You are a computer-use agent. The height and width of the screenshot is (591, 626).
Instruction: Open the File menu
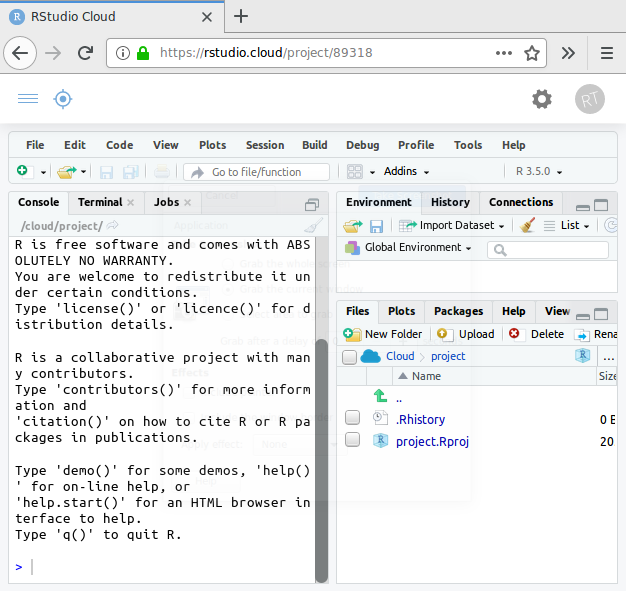[x=35, y=145]
